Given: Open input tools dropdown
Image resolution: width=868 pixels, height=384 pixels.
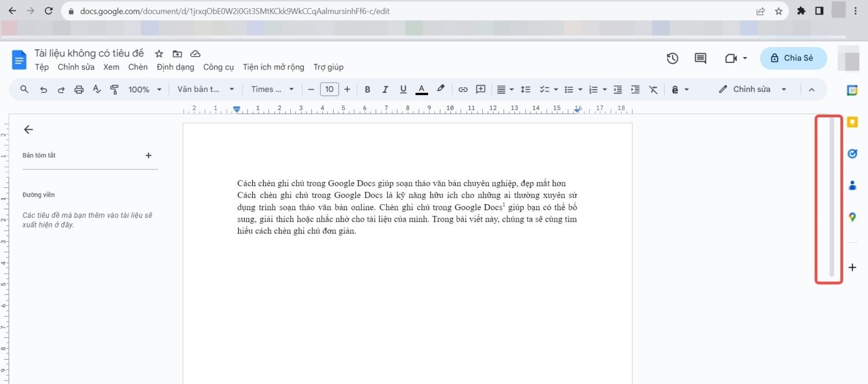Looking at the screenshot, I should click(x=680, y=90).
